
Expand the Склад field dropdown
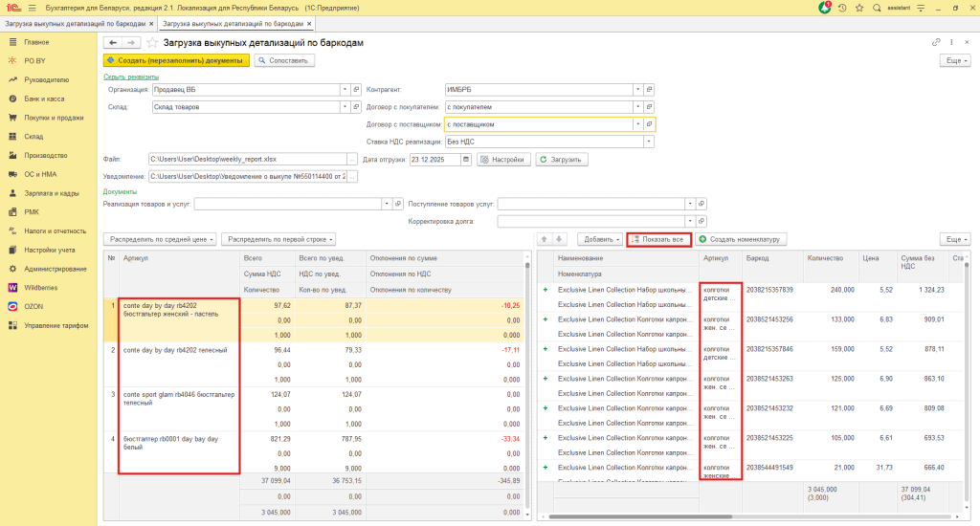click(344, 107)
